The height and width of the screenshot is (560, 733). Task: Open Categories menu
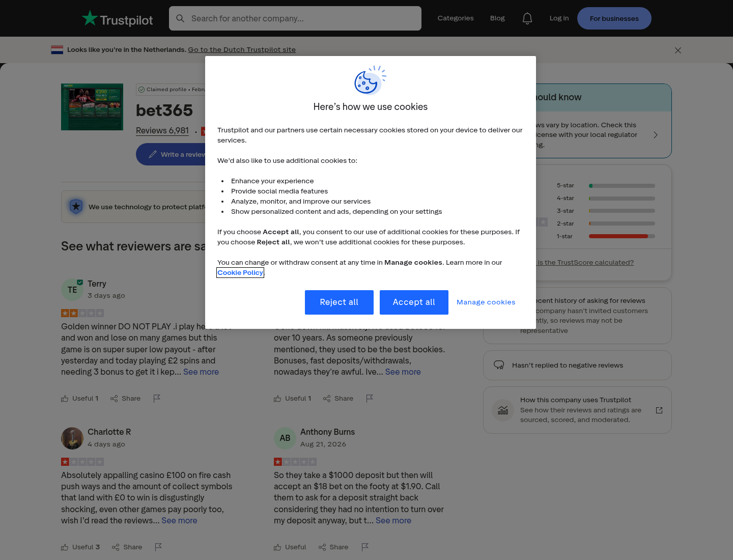(x=456, y=18)
